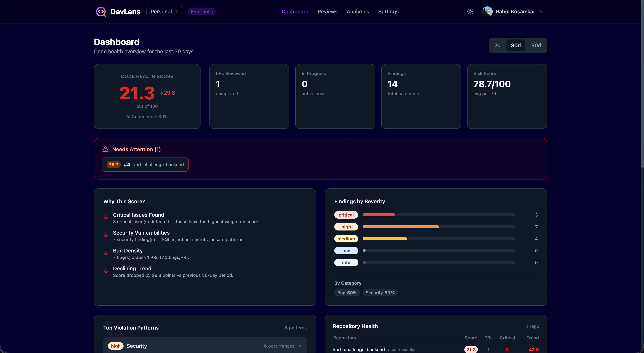Open kart-challenge-backend in Repository Health table

pos(359,349)
